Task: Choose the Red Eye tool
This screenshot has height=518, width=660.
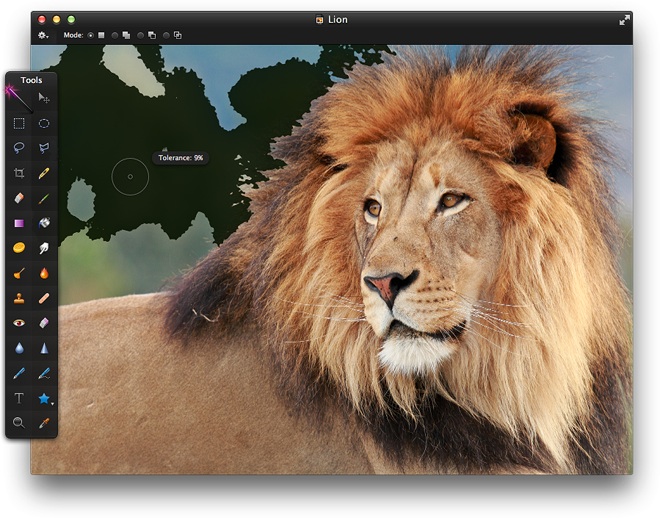Action: click(x=19, y=323)
